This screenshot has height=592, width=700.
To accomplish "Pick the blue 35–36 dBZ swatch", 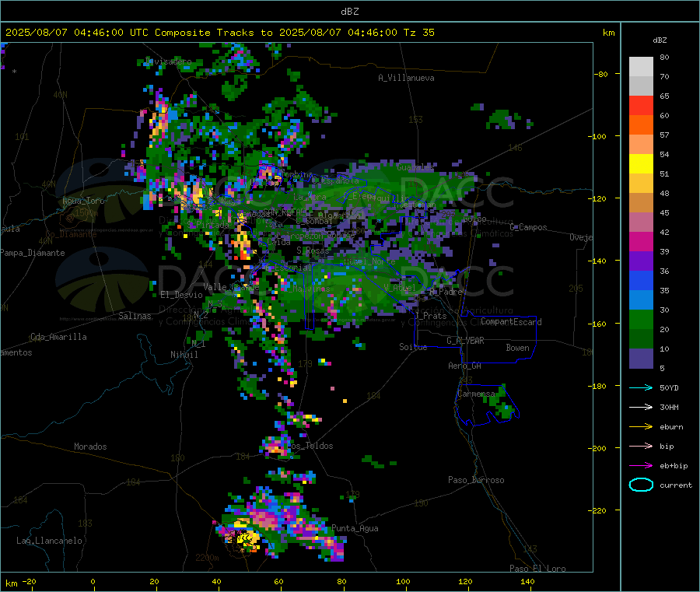I will click(x=641, y=280).
